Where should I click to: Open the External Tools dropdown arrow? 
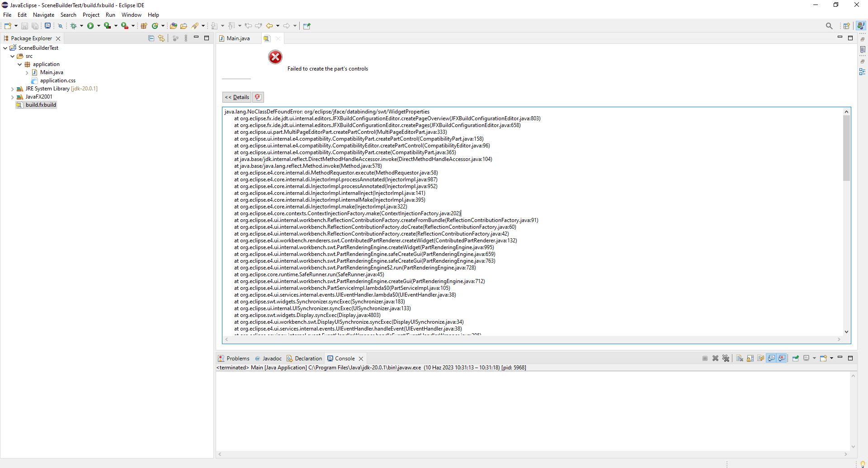click(x=133, y=26)
